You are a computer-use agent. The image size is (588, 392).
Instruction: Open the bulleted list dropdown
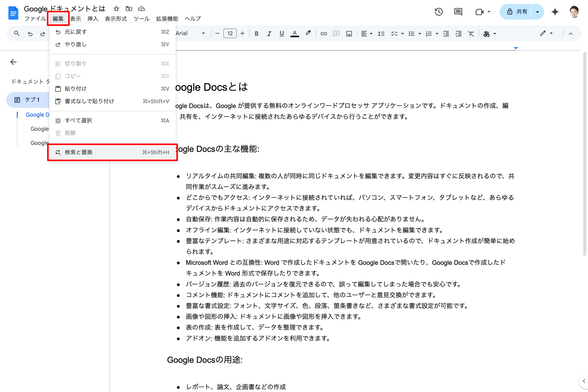pos(415,34)
